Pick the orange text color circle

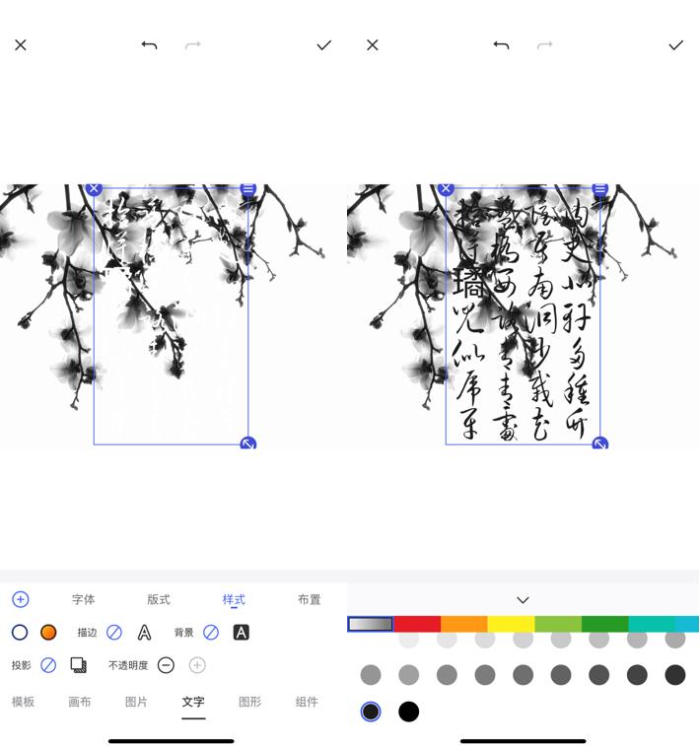48,633
